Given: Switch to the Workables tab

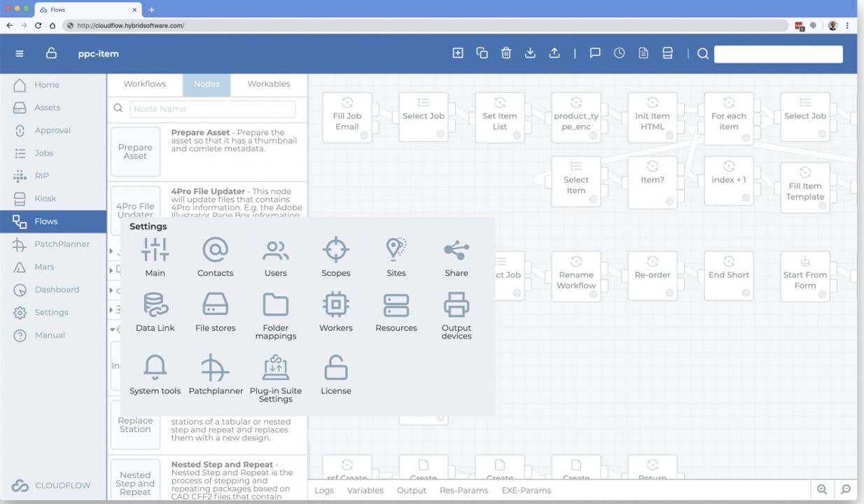Looking at the screenshot, I should pos(268,84).
